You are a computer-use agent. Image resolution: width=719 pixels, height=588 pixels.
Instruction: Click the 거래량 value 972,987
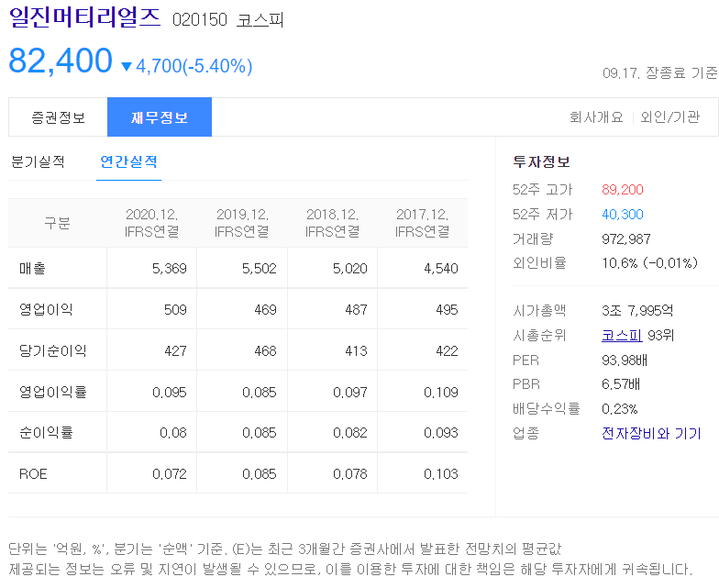625,239
